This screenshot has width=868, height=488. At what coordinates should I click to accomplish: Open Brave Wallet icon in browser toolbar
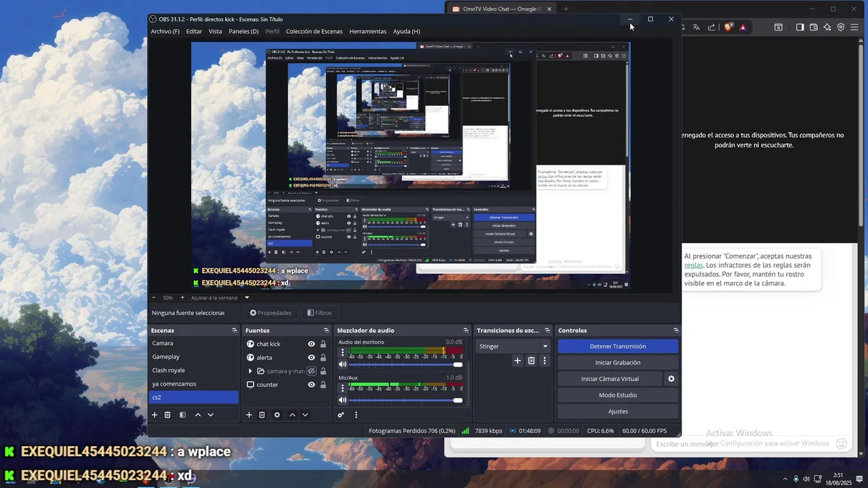tap(814, 27)
